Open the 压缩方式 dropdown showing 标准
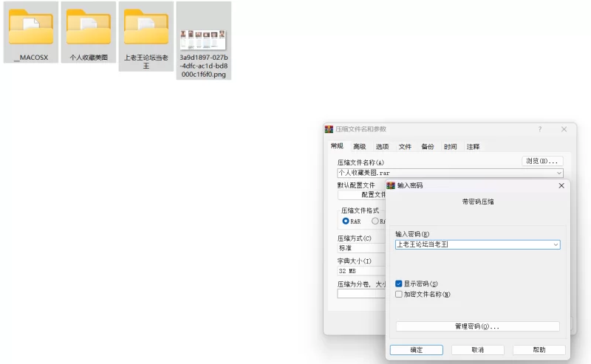 pos(361,248)
